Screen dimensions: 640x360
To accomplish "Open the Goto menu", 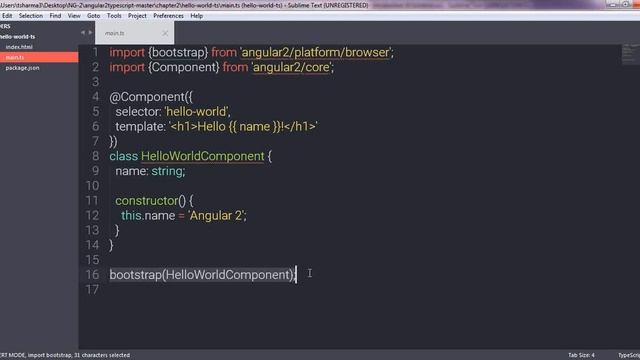I will tap(93, 16).
